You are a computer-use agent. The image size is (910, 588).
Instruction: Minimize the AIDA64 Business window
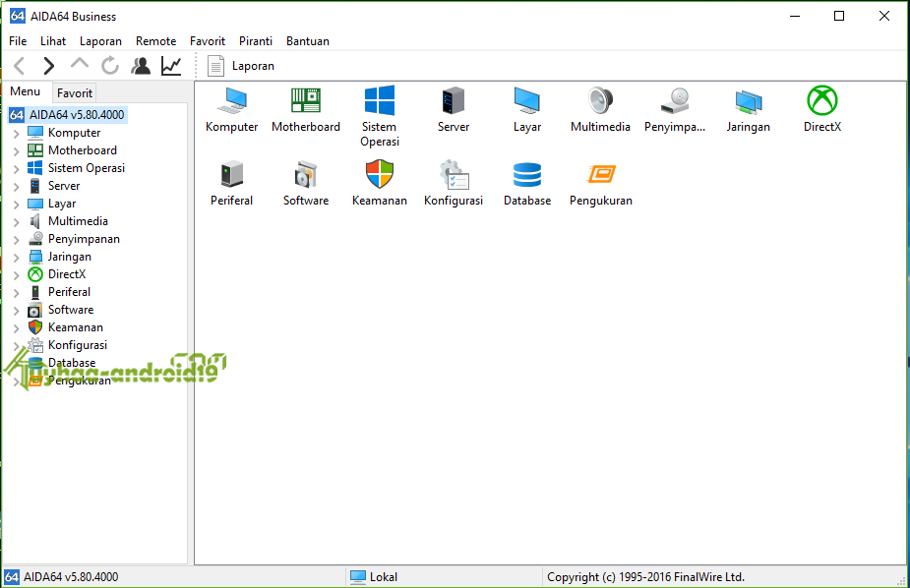[x=795, y=16]
